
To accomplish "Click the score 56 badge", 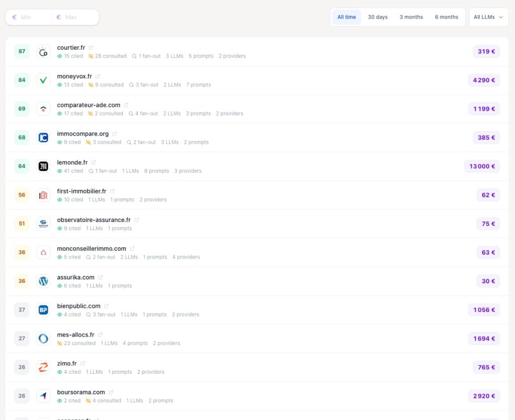I will click(22, 195).
